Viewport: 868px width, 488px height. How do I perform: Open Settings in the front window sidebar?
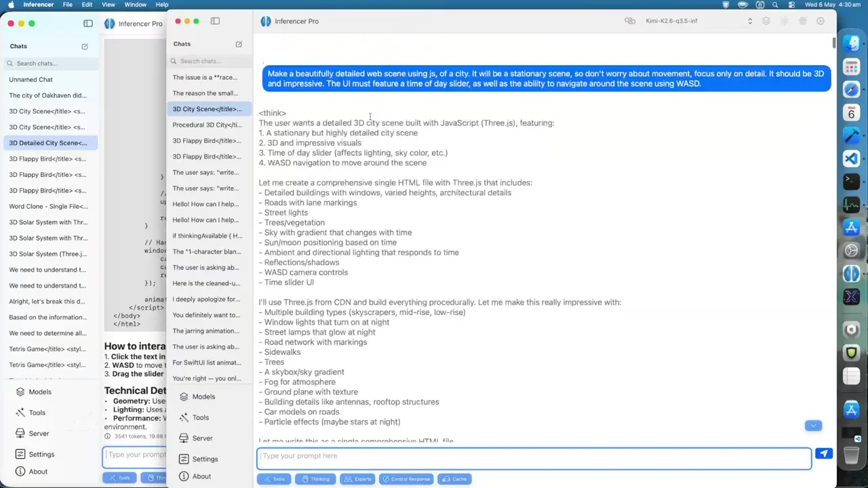click(205, 460)
